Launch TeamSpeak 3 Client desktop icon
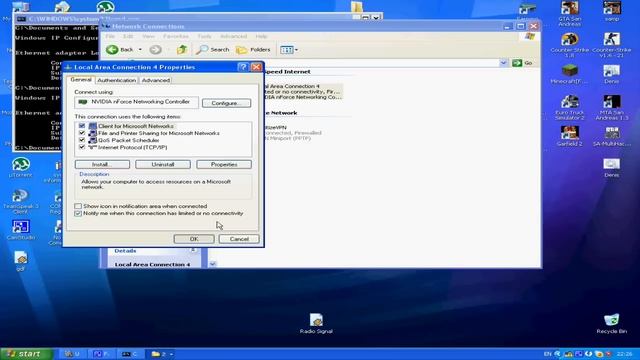Screen dimensions: 640x360 click(20, 201)
